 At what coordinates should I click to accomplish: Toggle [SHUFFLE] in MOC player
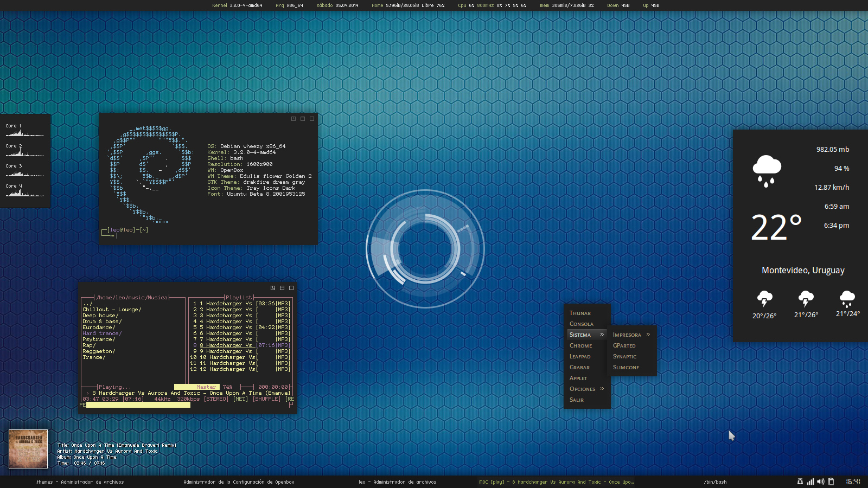[x=266, y=399]
